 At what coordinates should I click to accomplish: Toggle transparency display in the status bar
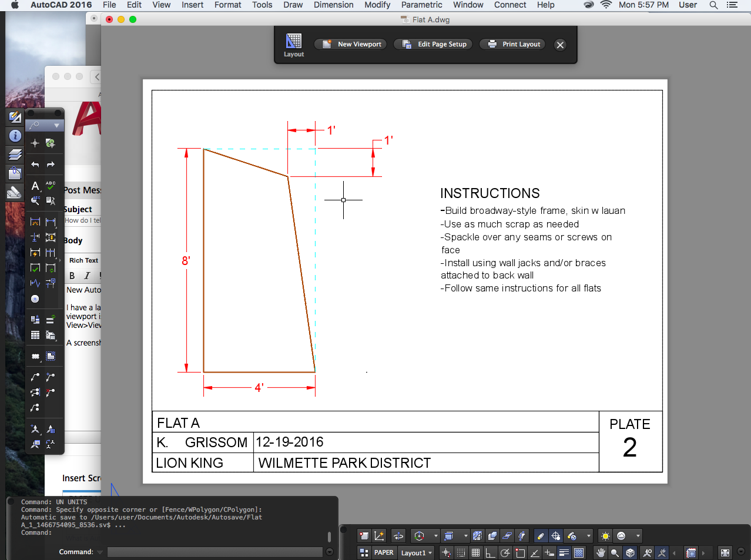click(x=579, y=553)
